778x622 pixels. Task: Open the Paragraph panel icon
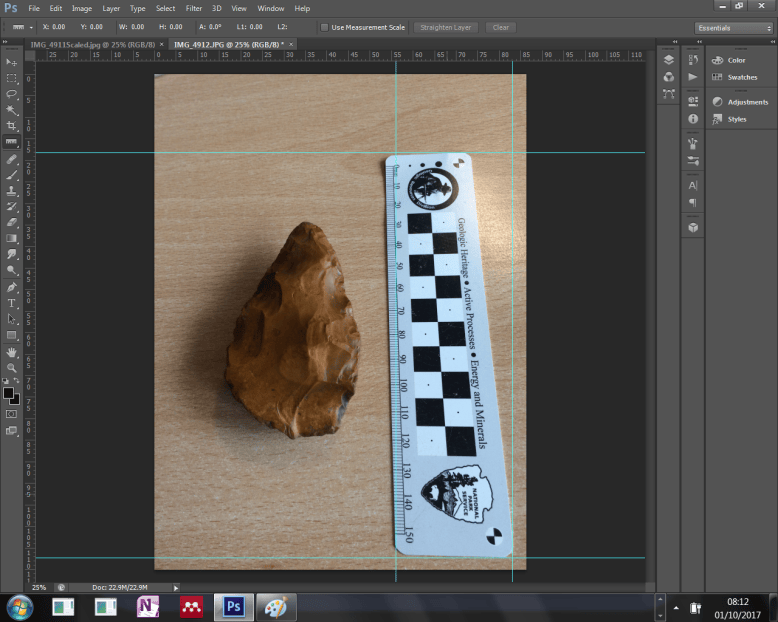pyautogui.click(x=693, y=202)
